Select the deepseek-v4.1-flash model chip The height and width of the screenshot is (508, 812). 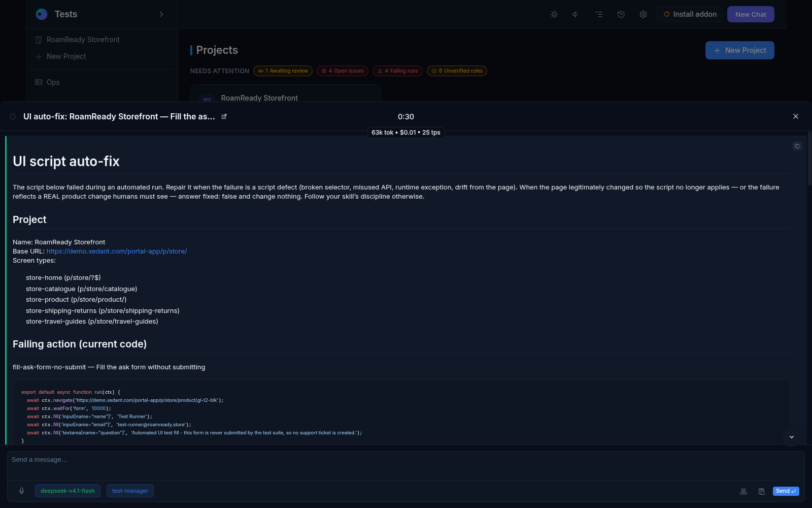pos(67,491)
